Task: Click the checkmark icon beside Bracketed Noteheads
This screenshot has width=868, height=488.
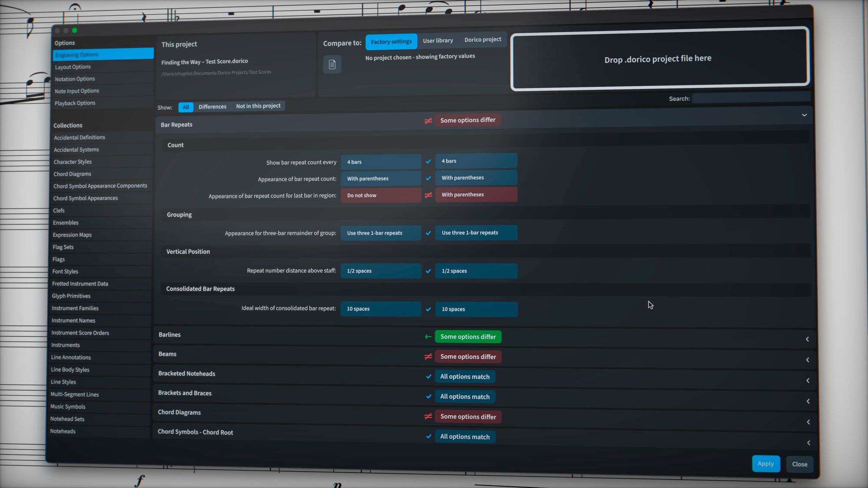Action: pyautogui.click(x=428, y=377)
